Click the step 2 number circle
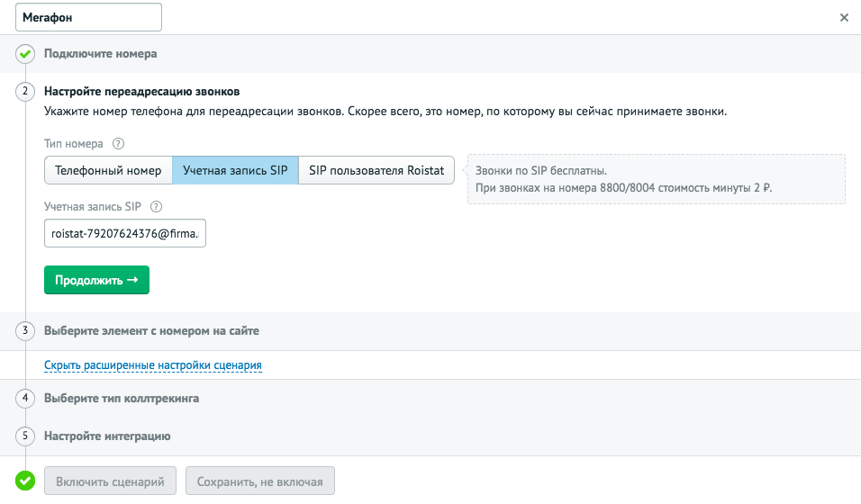 [x=25, y=91]
